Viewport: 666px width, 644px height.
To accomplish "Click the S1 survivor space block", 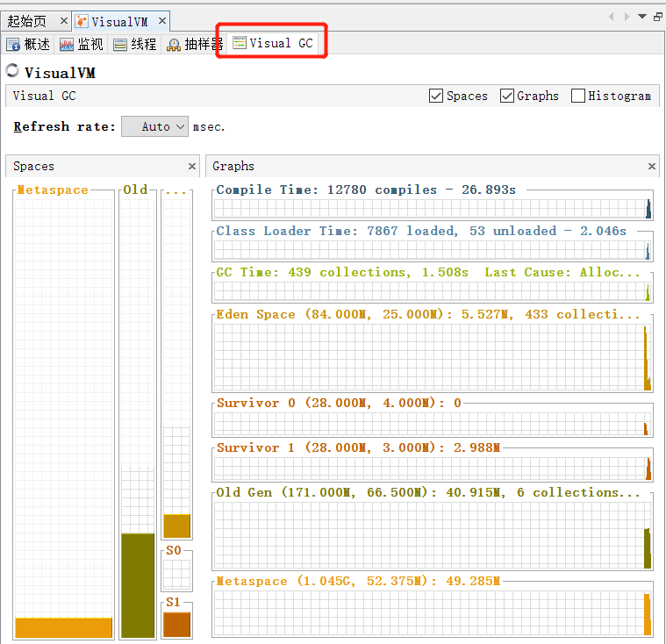I will (176, 625).
